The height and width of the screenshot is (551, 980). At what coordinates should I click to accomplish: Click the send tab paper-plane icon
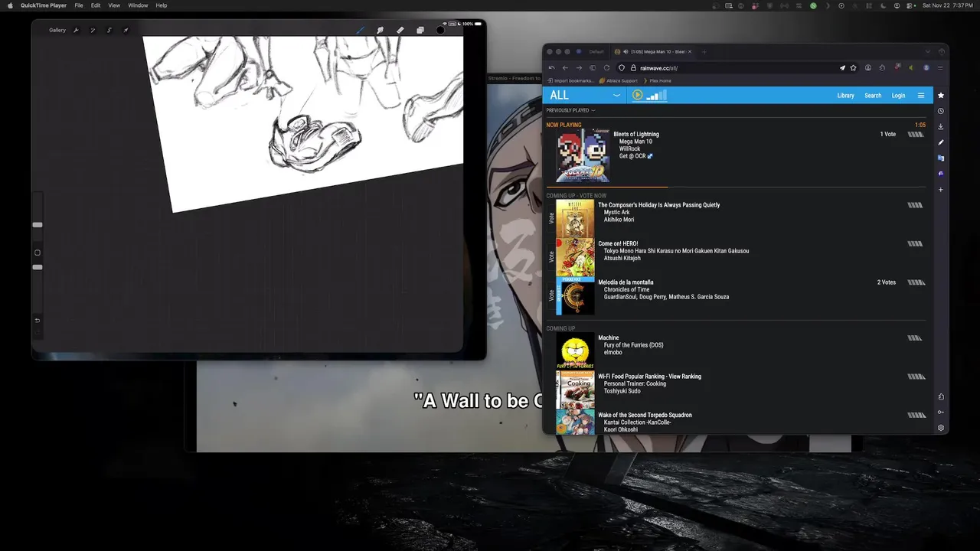coord(842,67)
